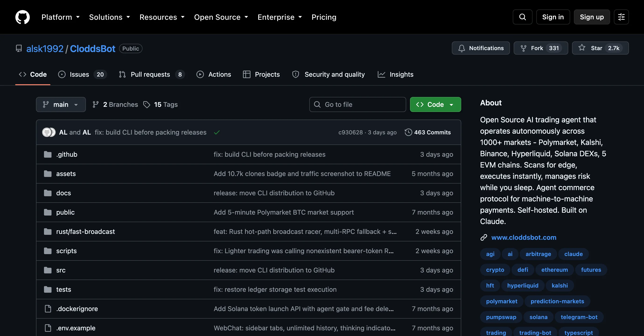Star the CloddsBot repository
The height and width of the screenshot is (336, 644).
(x=600, y=48)
